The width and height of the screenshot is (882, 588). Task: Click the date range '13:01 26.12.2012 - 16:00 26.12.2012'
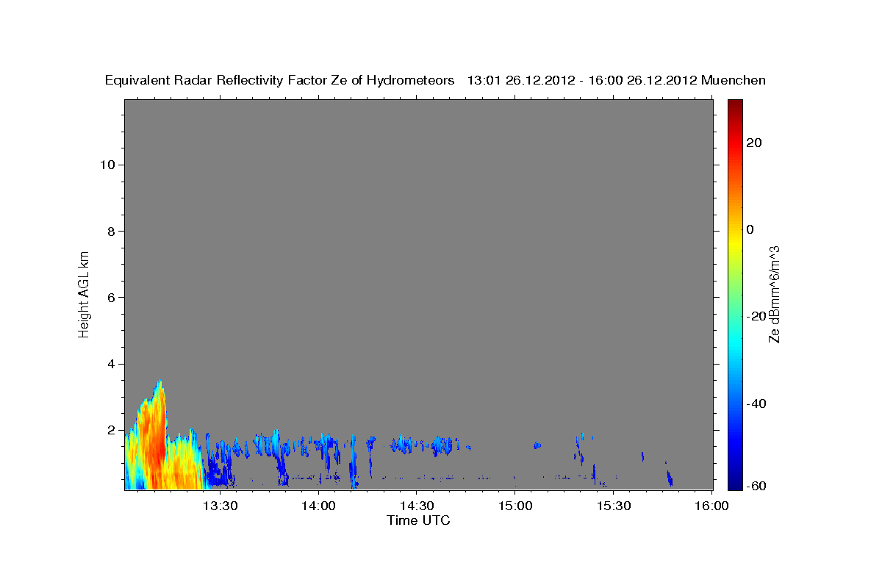point(583,81)
